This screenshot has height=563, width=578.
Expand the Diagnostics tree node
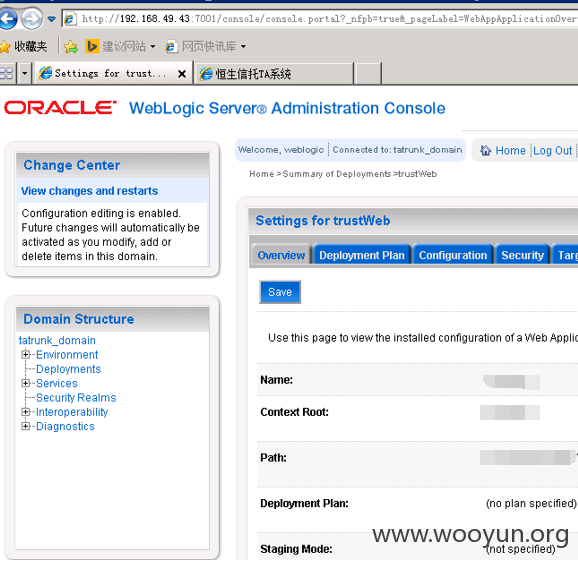point(25,426)
